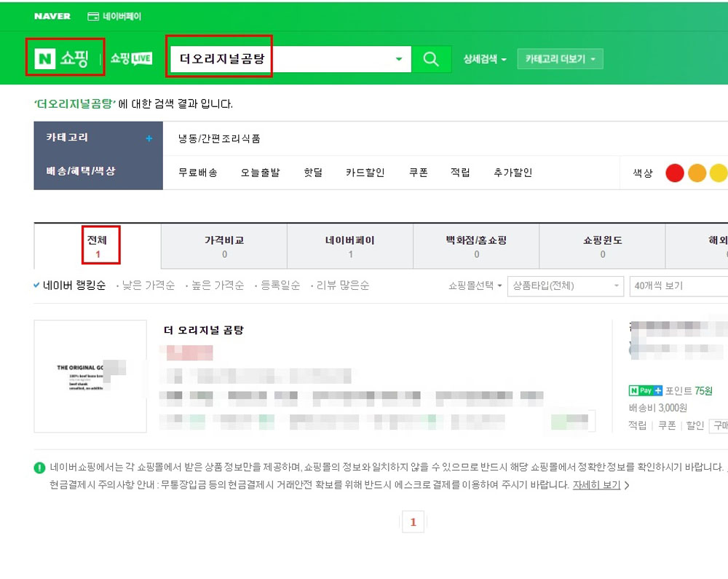Filter by 무료배송
The width and height of the screenshot is (728, 579).
click(x=198, y=173)
